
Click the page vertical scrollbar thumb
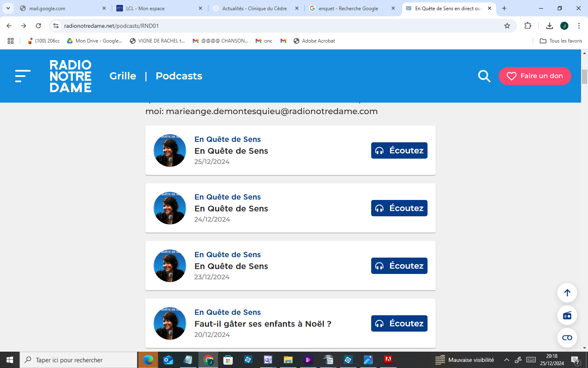click(x=584, y=76)
